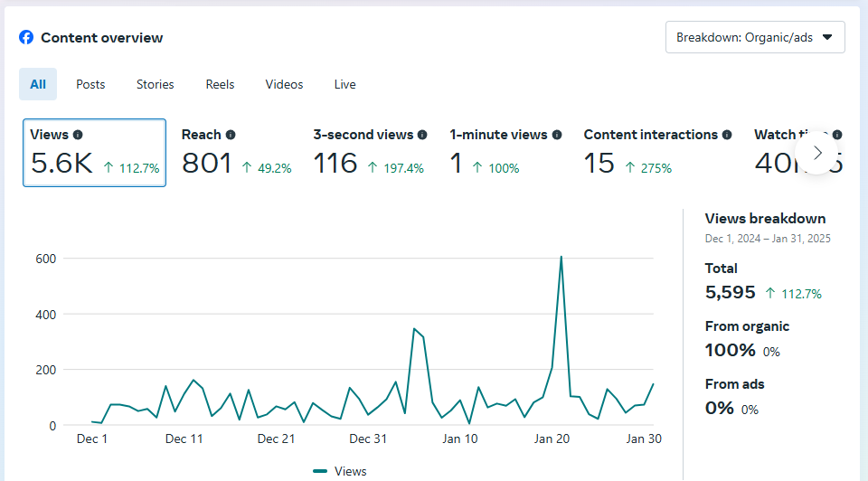Screen dimensions: 868x481
Task: Click the Jan 20 peak on chart
Action: pos(561,257)
